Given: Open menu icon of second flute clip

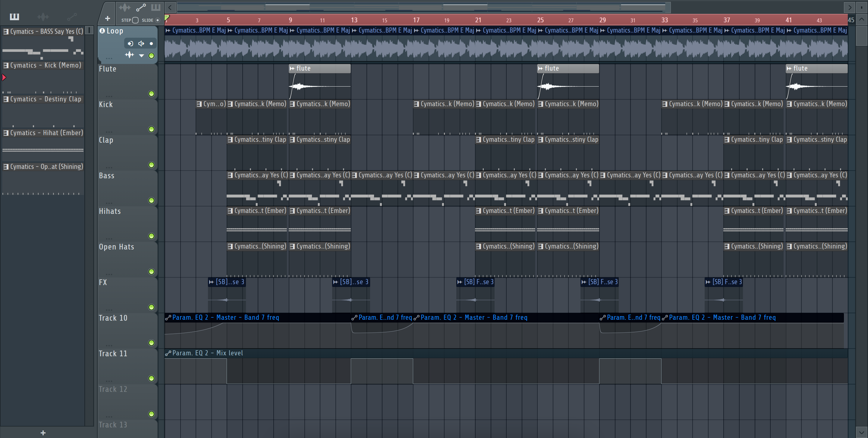Looking at the screenshot, I should click(540, 68).
